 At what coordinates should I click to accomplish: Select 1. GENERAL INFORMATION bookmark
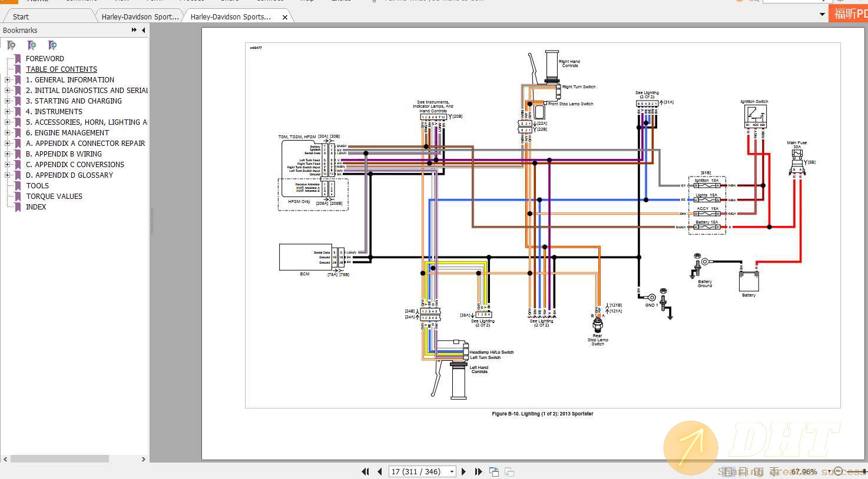point(70,79)
